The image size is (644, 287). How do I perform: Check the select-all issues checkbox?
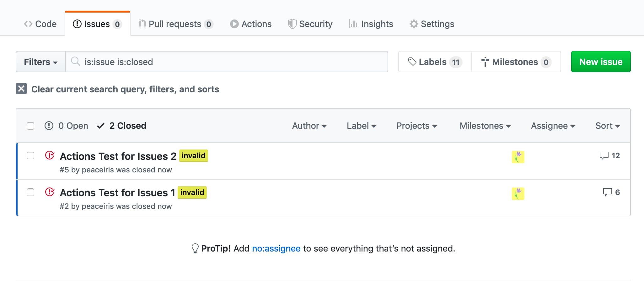pos(30,126)
